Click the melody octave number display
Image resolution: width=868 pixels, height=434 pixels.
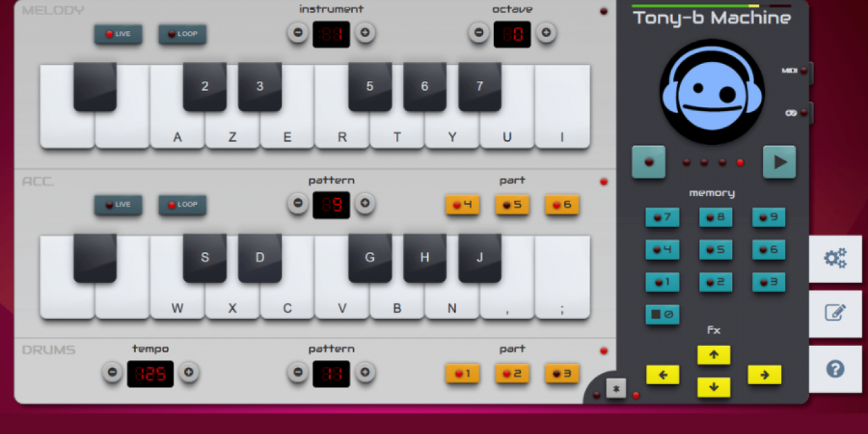[x=512, y=34]
